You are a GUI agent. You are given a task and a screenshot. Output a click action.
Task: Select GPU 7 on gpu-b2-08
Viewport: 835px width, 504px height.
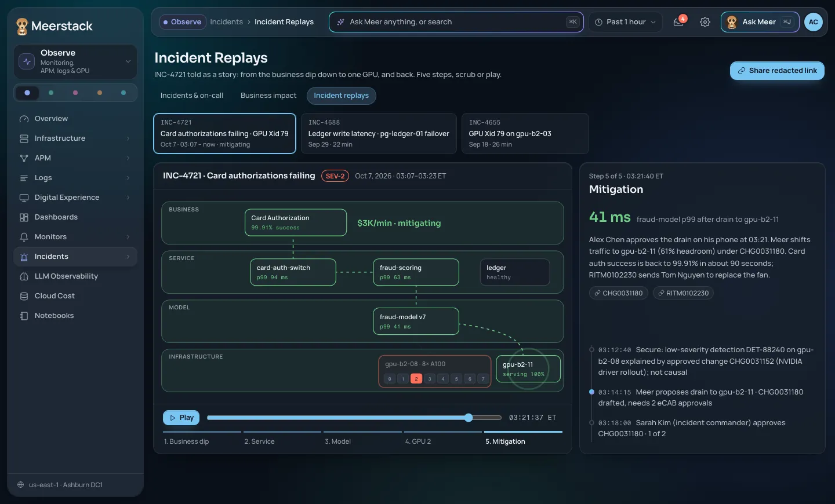point(483,379)
